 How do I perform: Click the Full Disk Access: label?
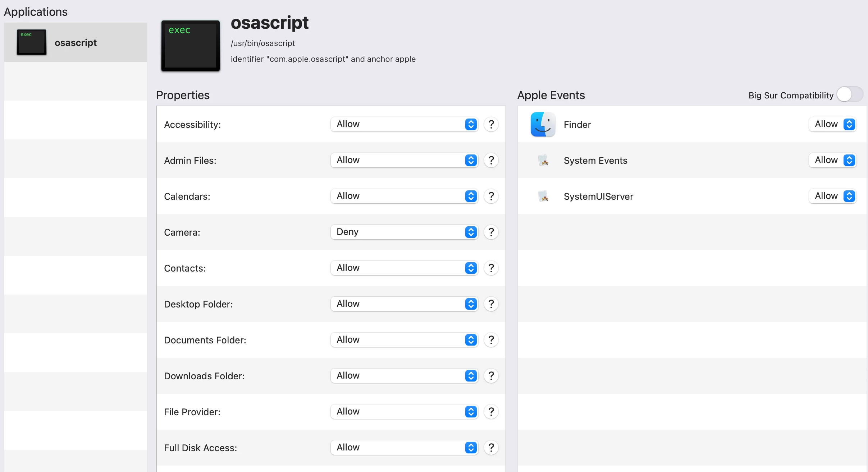[x=200, y=448]
